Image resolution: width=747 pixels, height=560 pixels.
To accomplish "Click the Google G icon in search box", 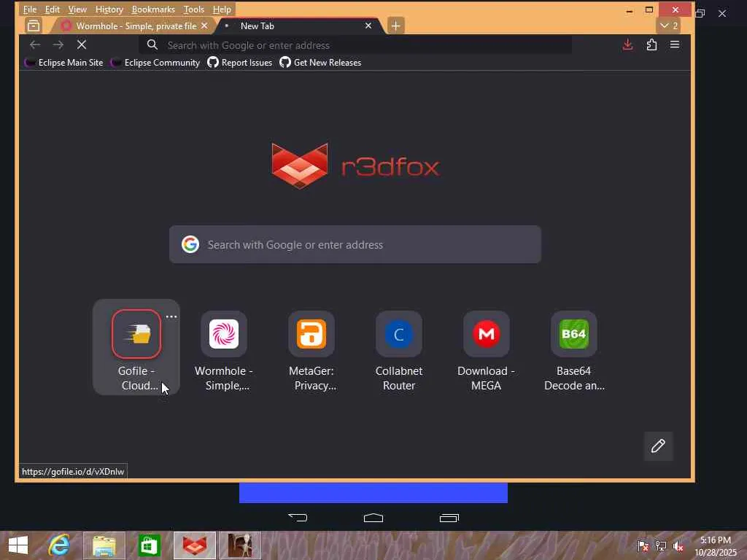I will [190, 244].
